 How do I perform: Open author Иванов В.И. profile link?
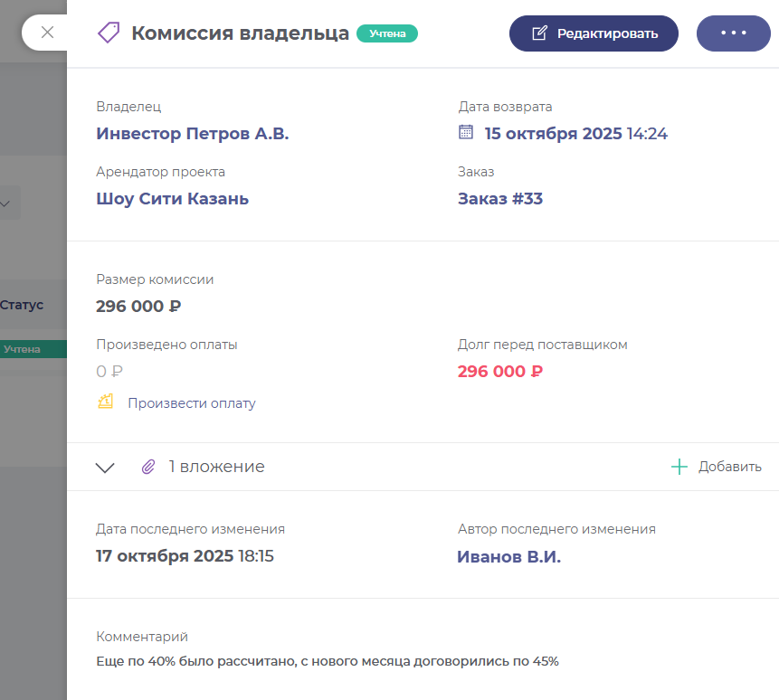click(508, 557)
